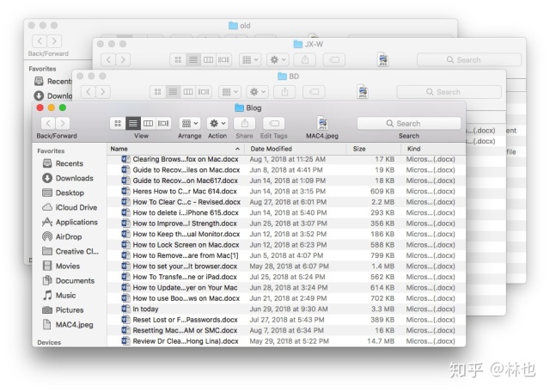Viewport: 550px width, 392px height.
Task: Go back in Blog window
Action: pos(48,123)
